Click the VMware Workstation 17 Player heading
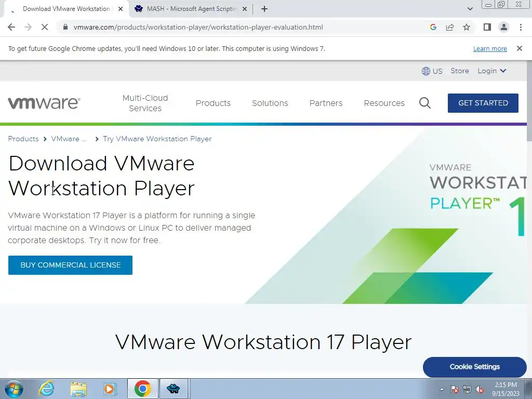Image resolution: width=532 pixels, height=399 pixels. 263,342
